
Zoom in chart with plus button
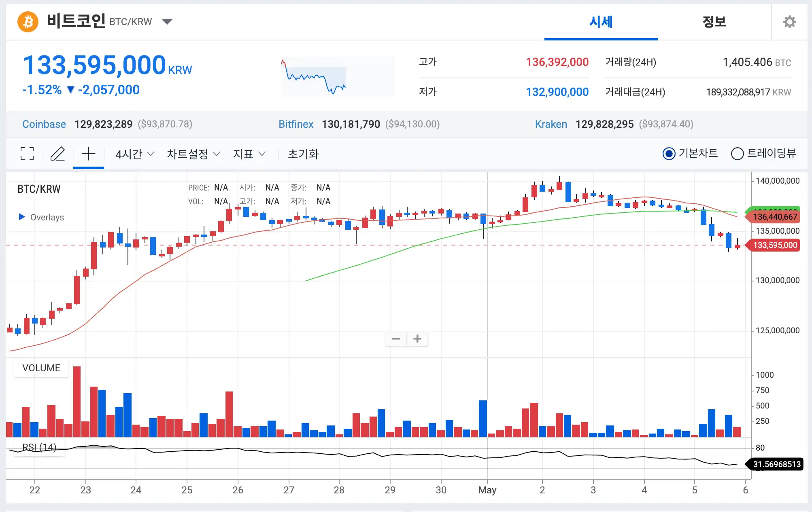[417, 339]
